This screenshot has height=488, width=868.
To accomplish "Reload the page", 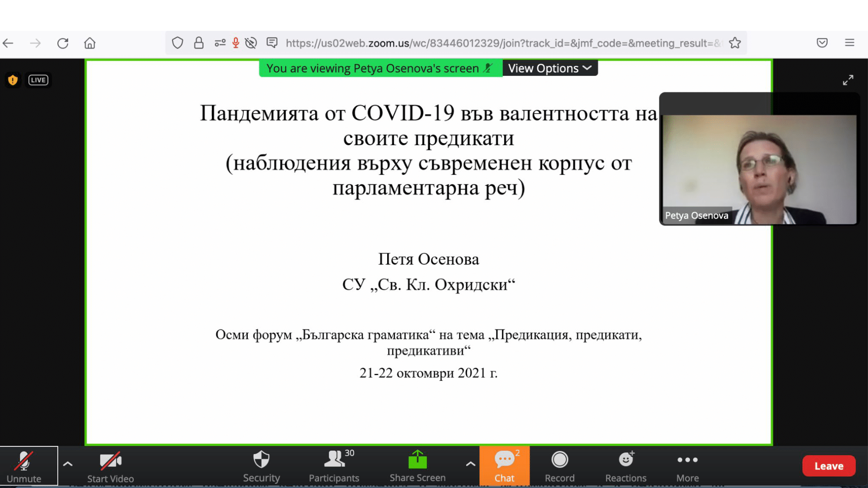I will pyautogui.click(x=63, y=43).
